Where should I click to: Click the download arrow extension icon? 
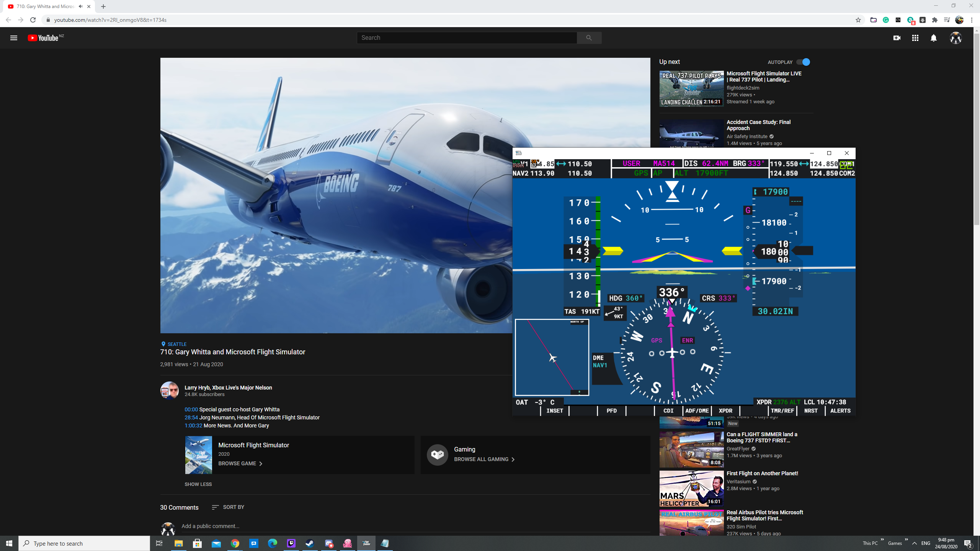coord(922,20)
